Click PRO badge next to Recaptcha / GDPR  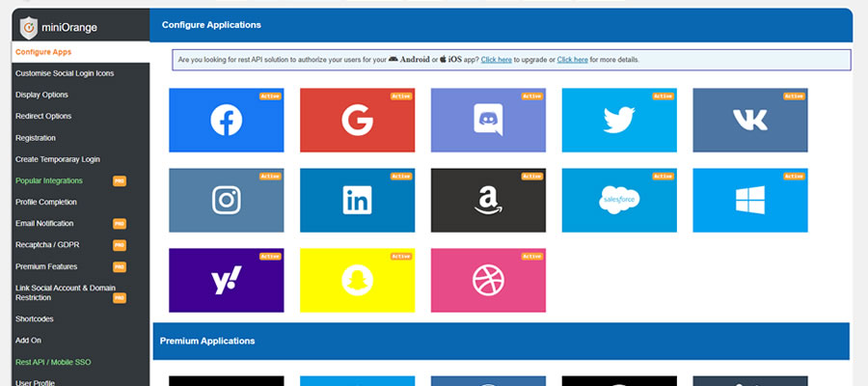pyautogui.click(x=120, y=245)
